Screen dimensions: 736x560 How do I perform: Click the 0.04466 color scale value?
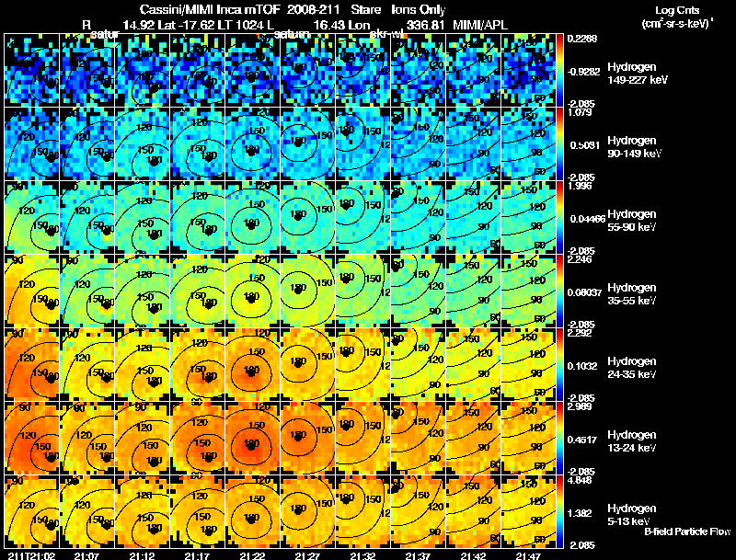pos(587,219)
